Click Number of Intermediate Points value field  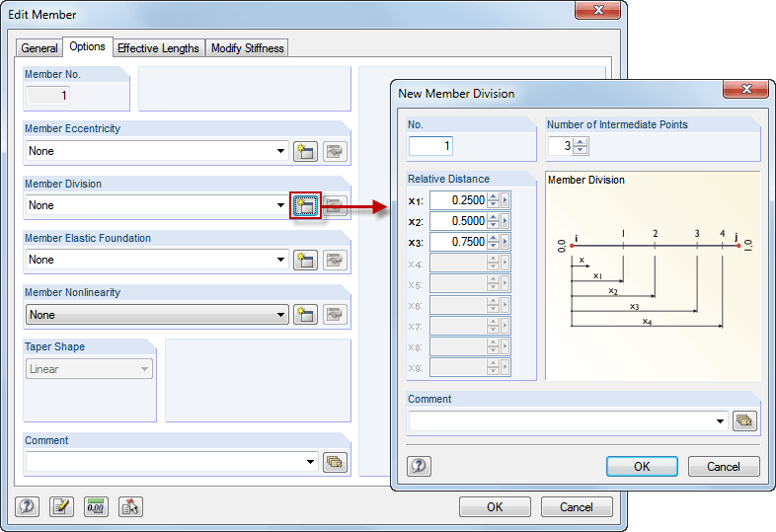561,146
